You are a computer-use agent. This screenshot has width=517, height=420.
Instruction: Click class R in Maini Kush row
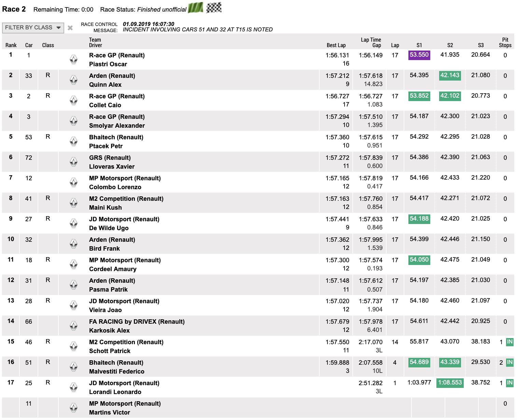(x=48, y=198)
